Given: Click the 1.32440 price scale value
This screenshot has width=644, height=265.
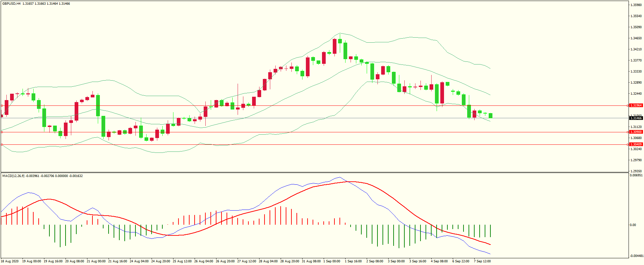Looking at the screenshot, I should (x=636, y=94).
